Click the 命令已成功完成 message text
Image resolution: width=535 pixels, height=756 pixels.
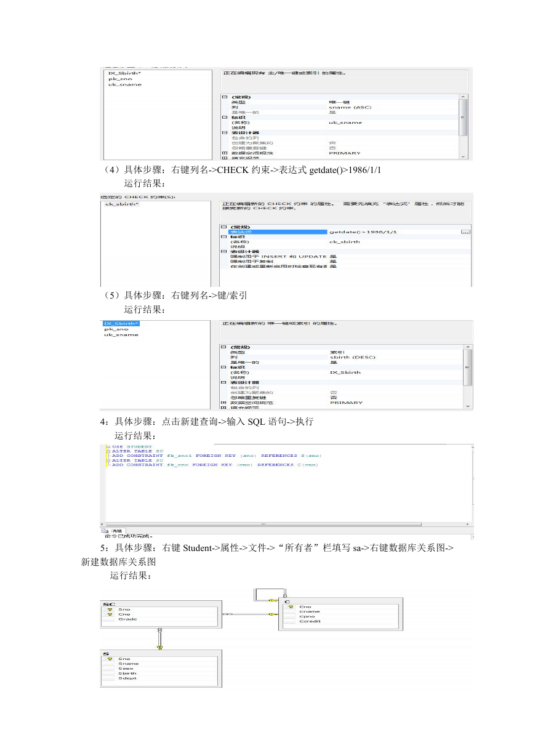coord(129,536)
